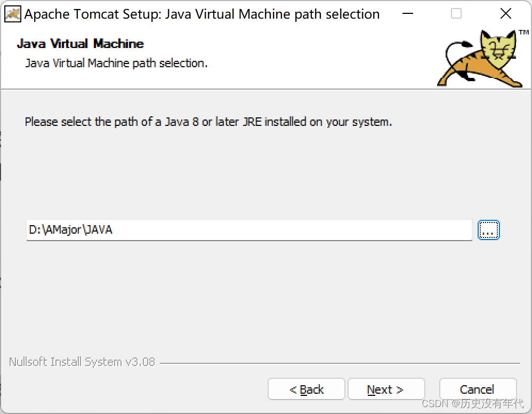Click the Tomcat setup title bar icon
Viewport: 532px width, 414px height.
point(13,14)
